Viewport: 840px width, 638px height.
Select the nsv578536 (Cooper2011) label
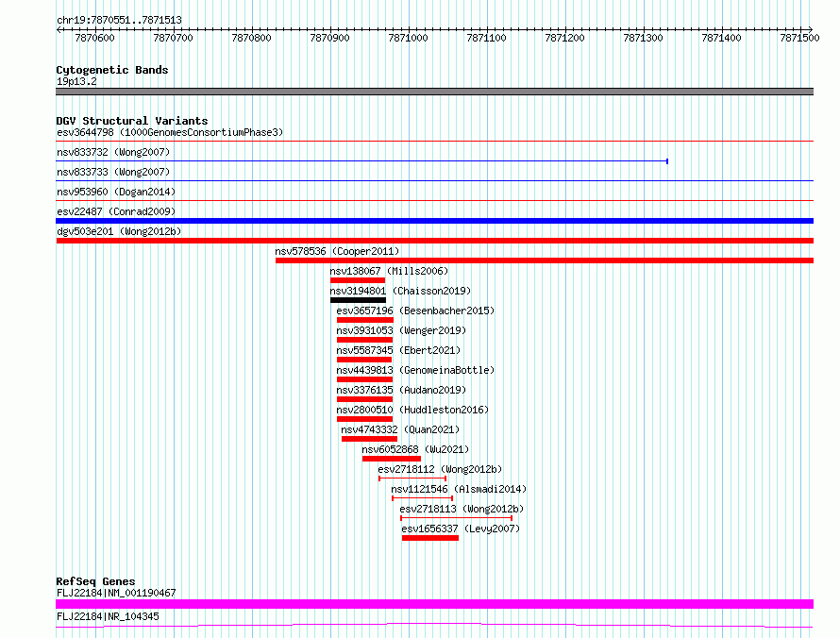pyautogui.click(x=337, y=251)
